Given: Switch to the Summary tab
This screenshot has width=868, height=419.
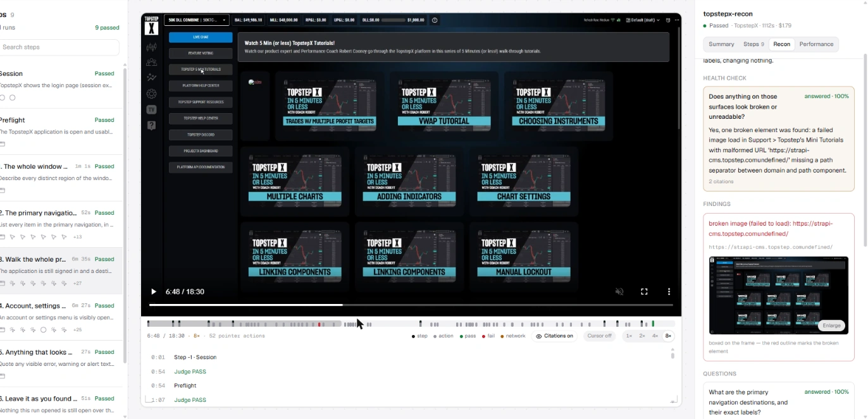Looking at the screenshot, I should point(721,44).
